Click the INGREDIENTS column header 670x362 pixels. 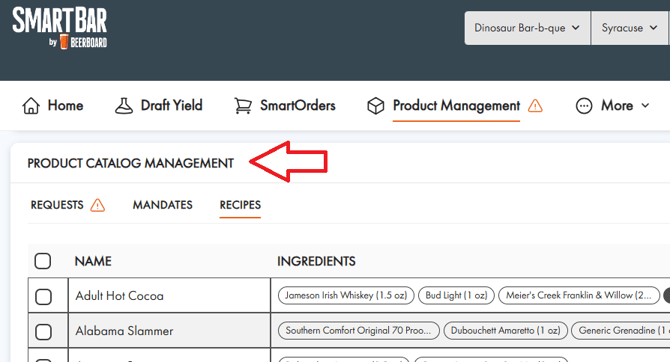316,261
